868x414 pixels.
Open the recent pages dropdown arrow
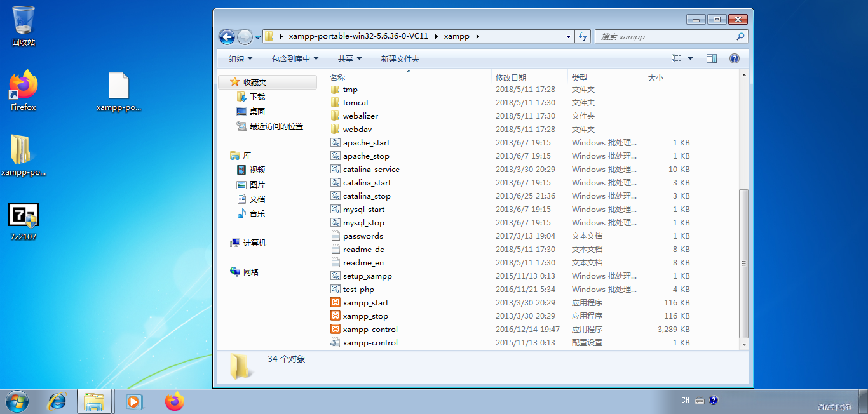257,37
